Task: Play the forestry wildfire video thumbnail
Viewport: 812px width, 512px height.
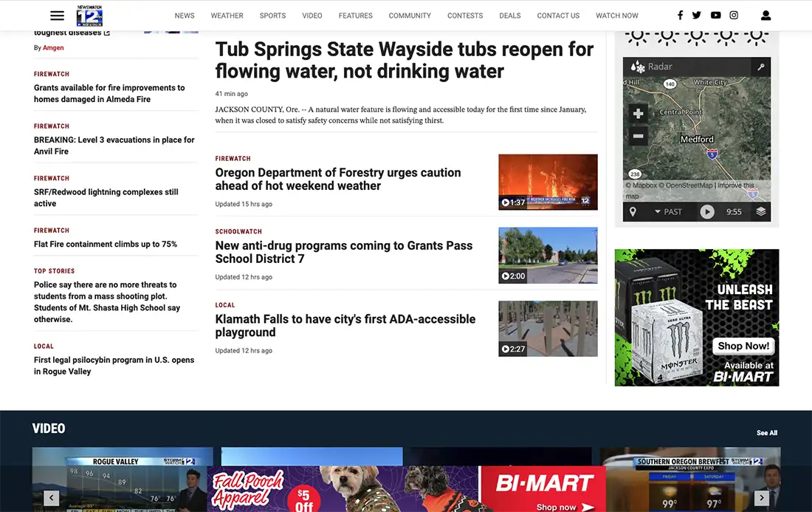Action: pyautogui.click(x=548, y=182)
